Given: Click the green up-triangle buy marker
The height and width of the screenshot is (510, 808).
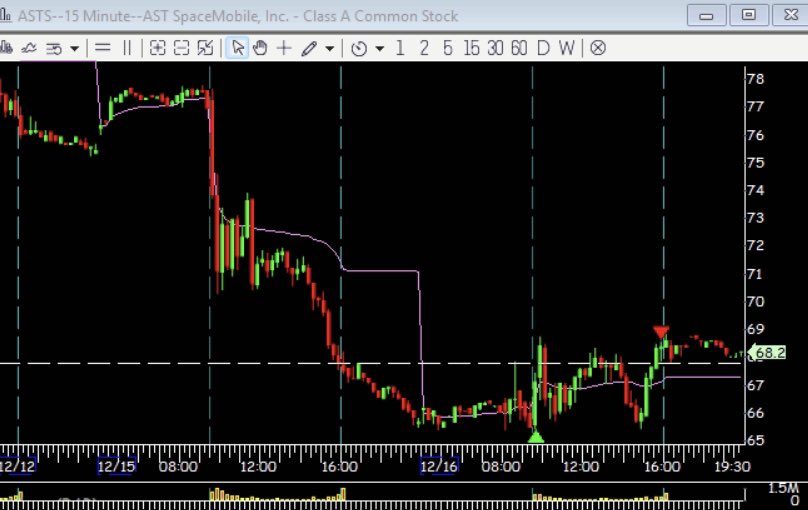Looking at the screenshot, I should point(536,437).
